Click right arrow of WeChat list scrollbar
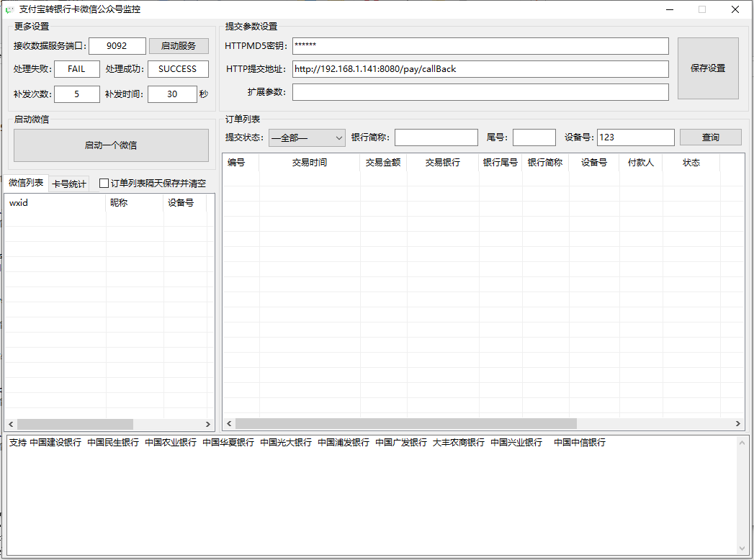The width and height of the screenshot is (754, 560). 208,425
